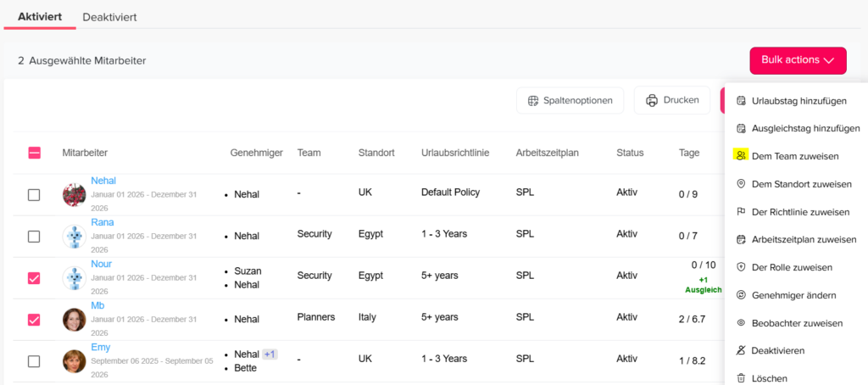Open employee link Emy
Image resolution: width=868 pixels, height=385 pixels.
101,348
